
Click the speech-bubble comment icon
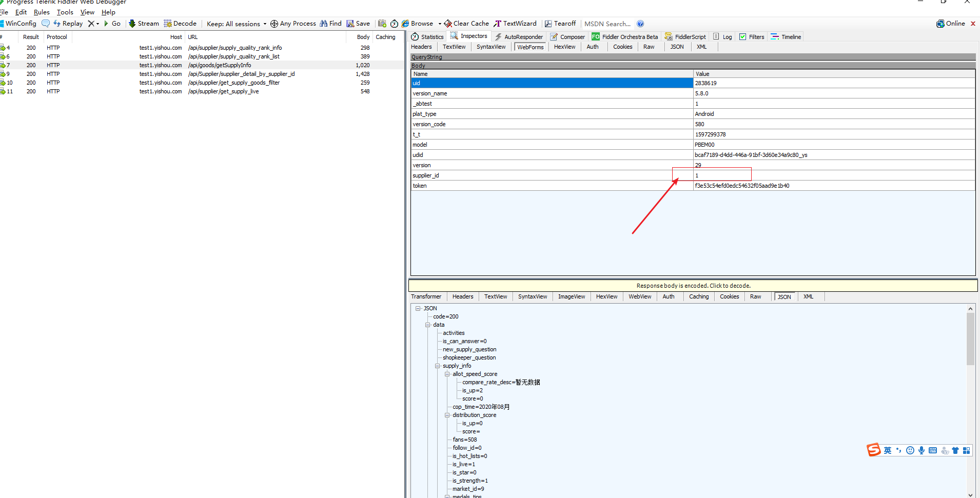[46, 24]
